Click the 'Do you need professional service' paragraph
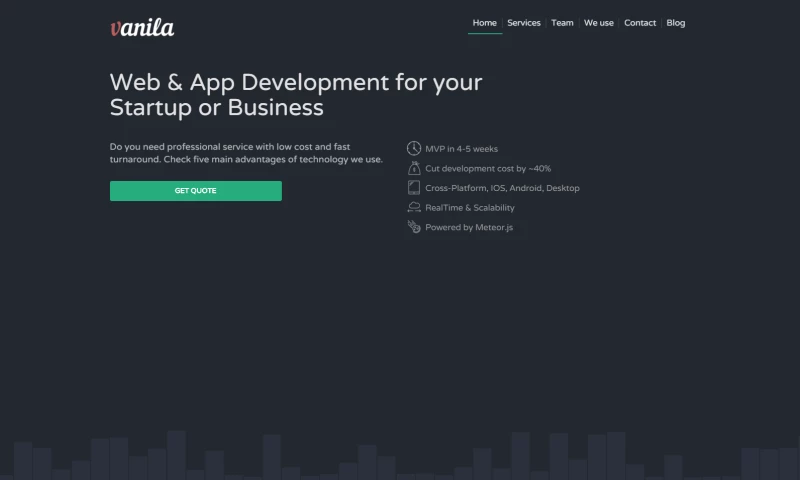Screen dimensions: 800x480 pos(246,153)
